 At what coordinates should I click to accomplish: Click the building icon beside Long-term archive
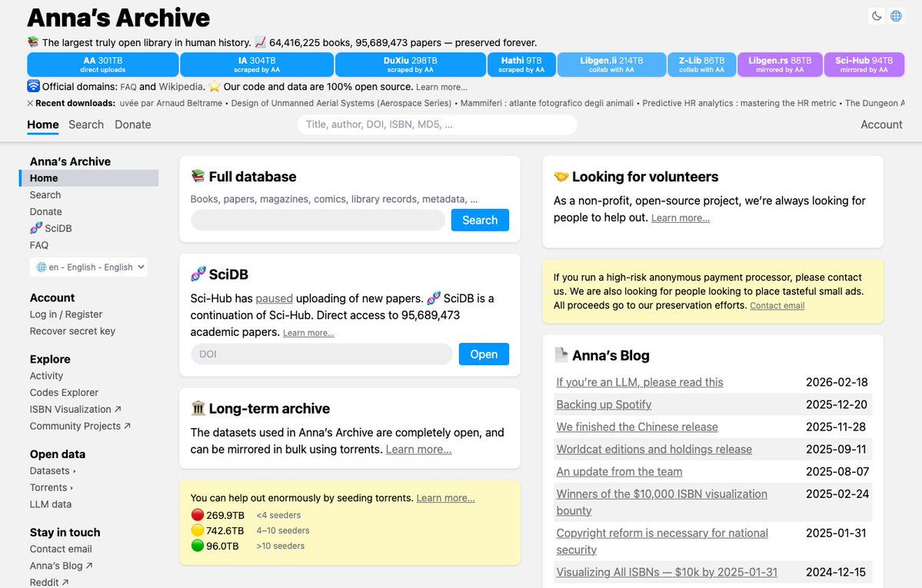198,408
